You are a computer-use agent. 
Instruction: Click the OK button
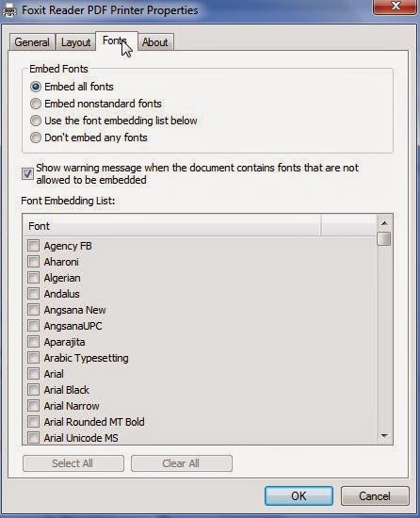pos(299,495)
